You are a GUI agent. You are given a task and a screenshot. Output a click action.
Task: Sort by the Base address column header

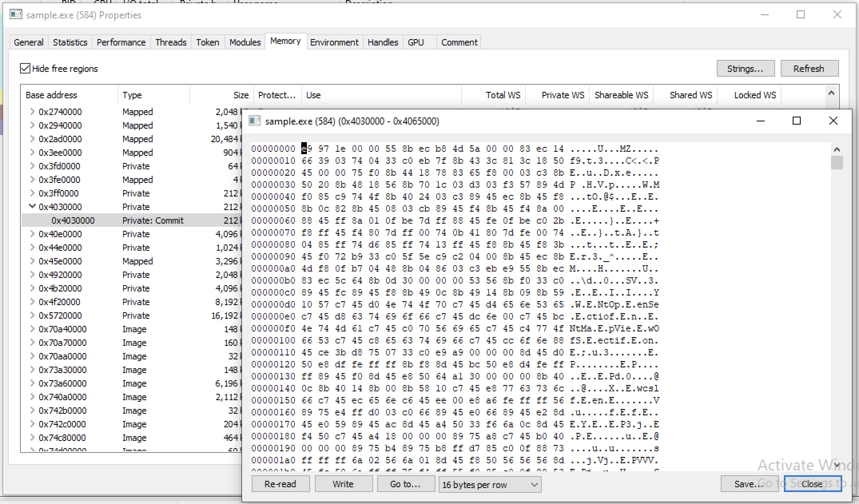tap(69, 95)
